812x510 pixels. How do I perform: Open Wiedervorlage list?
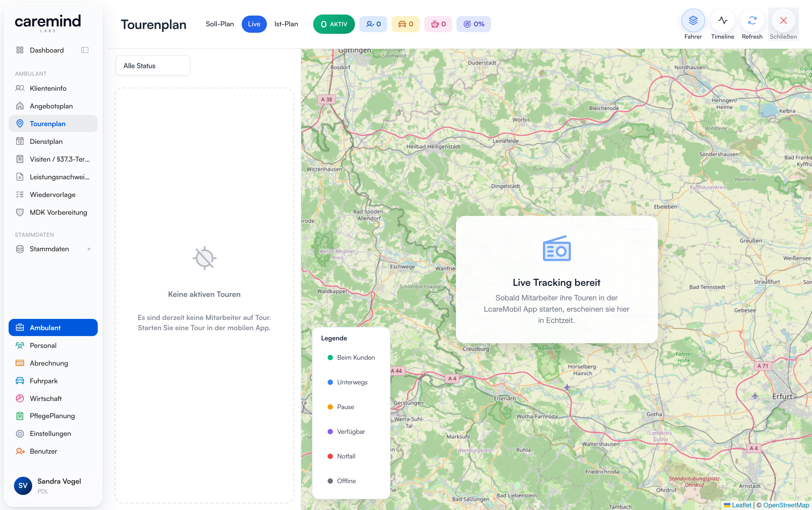click(x=53, y=195)
